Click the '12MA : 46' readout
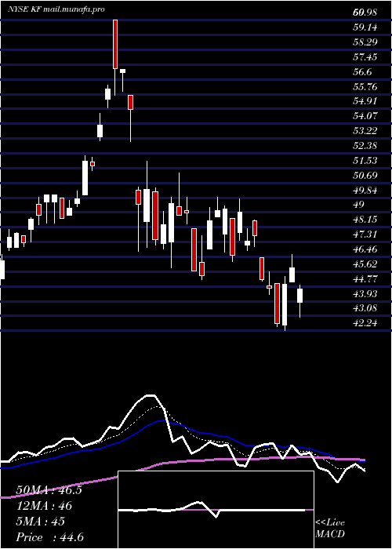Screen dimensions: 392x549 pyautogui.click(x=44, y=506)
